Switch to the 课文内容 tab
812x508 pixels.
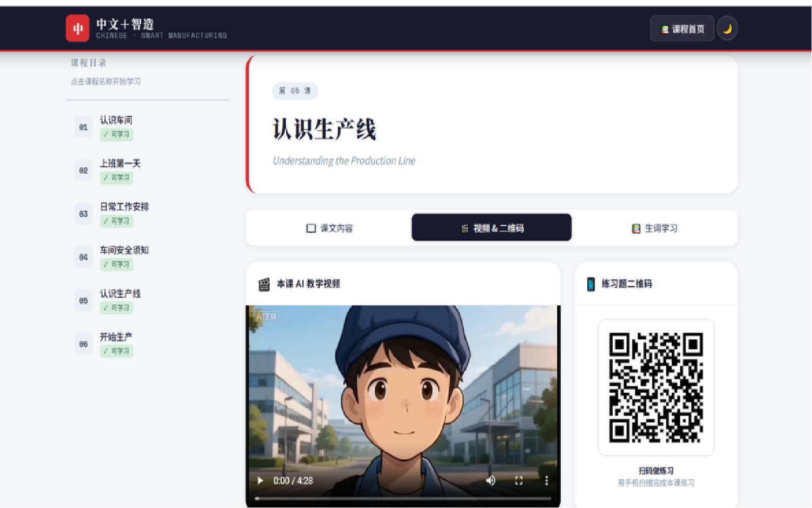click(x=329, y=228)
